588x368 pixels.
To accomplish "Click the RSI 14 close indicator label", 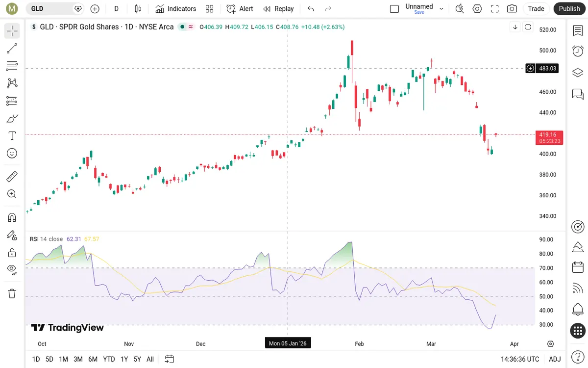I will pyautogui.click(x=46, y=239).
